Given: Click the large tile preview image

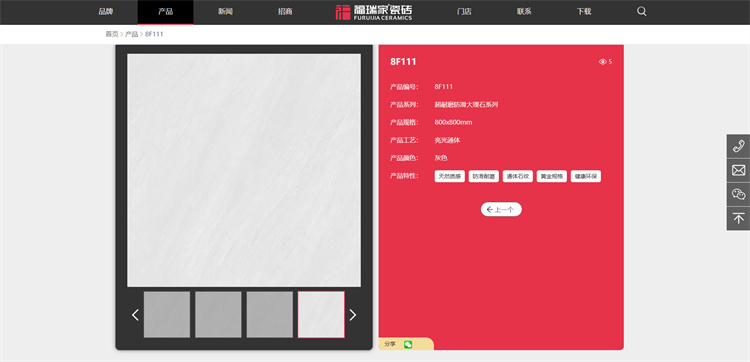Looking at the screenshot, I should [x=244, y=170].
